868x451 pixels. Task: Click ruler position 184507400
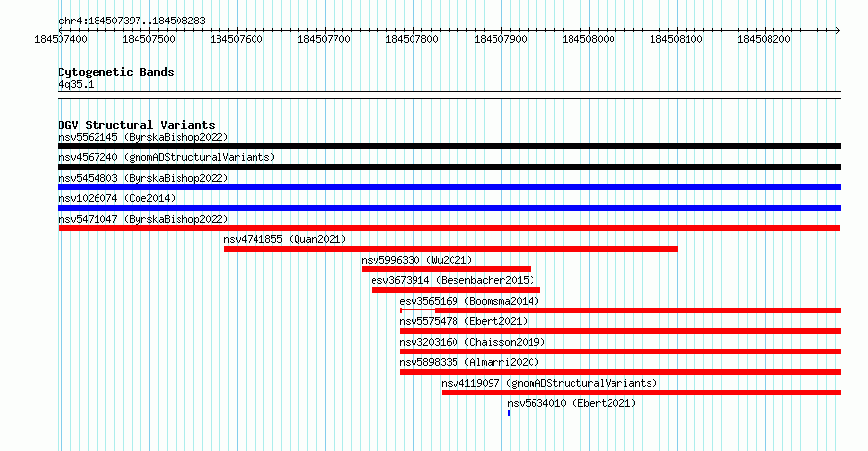[60, 39]
